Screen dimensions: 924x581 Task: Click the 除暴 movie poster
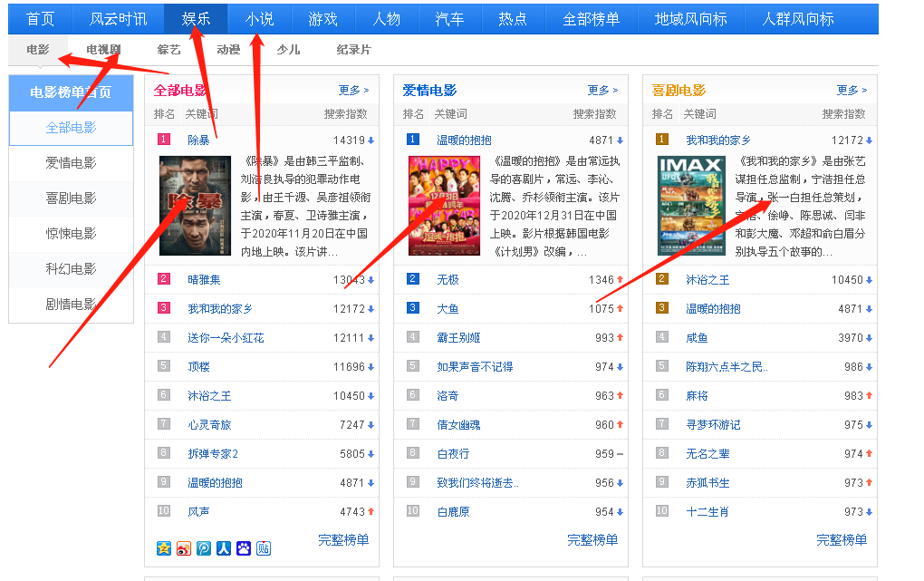tap(193, 207)
